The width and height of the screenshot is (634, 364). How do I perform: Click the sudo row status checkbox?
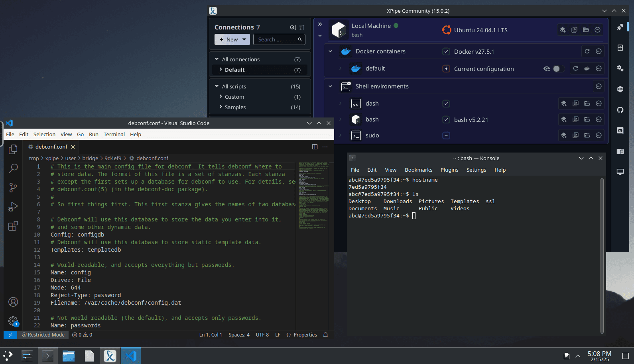446,135
